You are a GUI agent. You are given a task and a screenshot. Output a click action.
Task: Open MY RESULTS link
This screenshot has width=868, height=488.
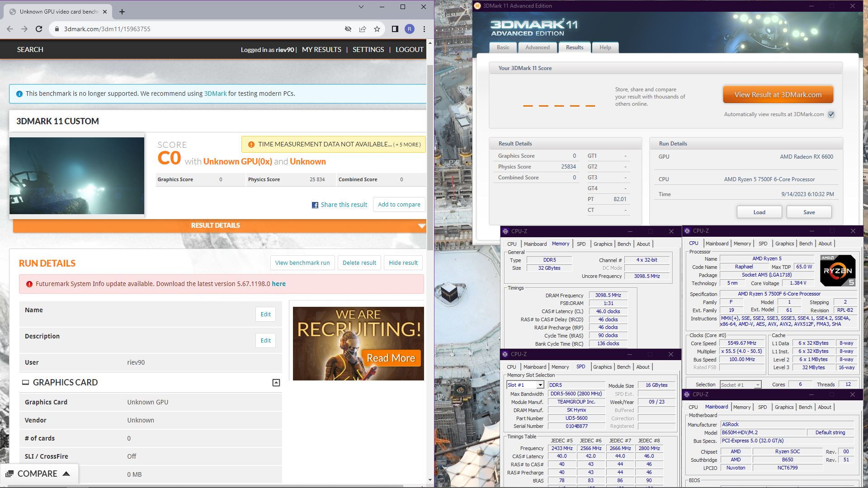pyautogui.click(x=321, y=50)
